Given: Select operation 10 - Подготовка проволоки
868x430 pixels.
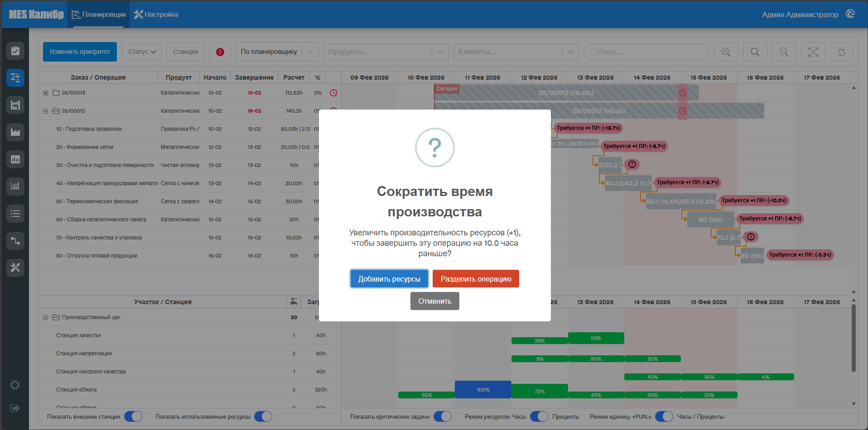Looking at the screenshot, I should click(89, 129).
